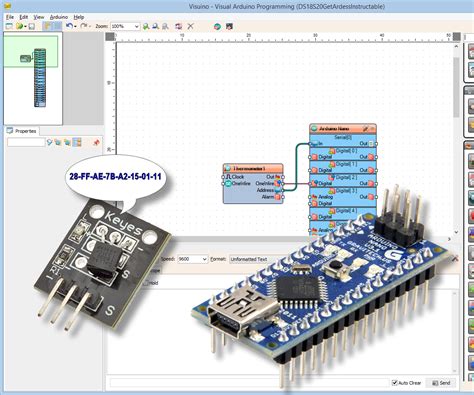Click the Delete X toolbar icon
The height and width of the screenshot is (395, 474).
click(x=191, y=26)
